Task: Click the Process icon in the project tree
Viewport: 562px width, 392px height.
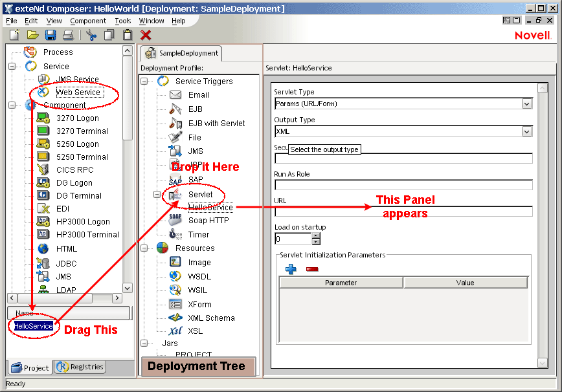Action: click(30, 52)
